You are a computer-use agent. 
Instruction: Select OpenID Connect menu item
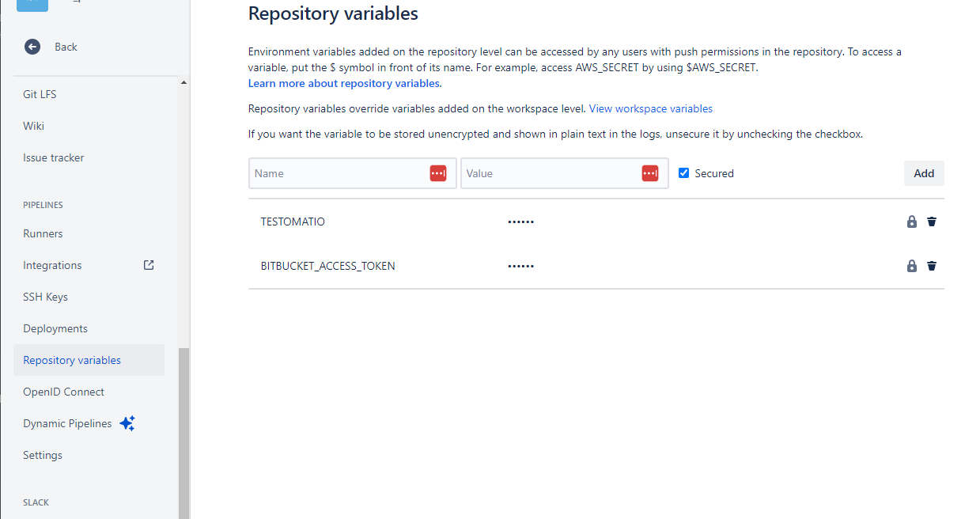tap(63, 392)
